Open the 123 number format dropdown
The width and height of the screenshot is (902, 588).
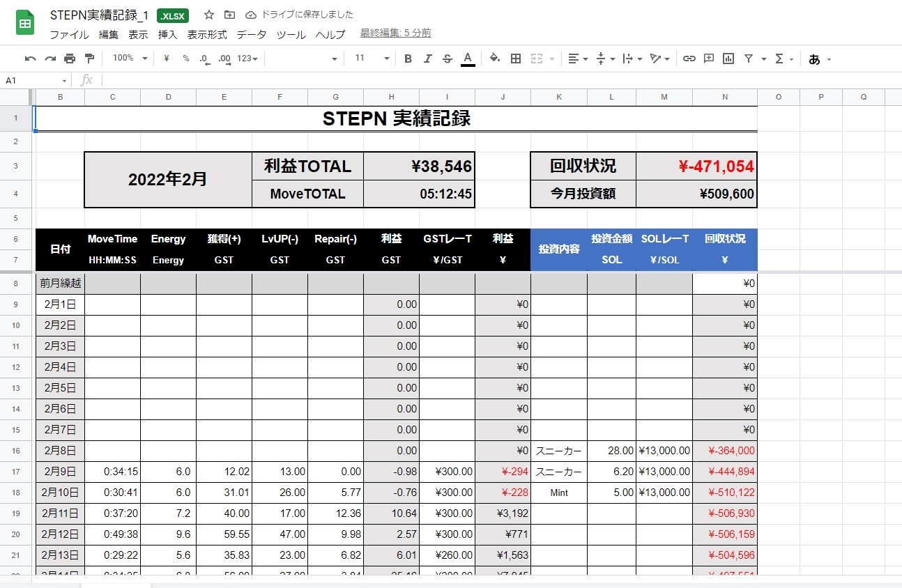click(247, 59)
